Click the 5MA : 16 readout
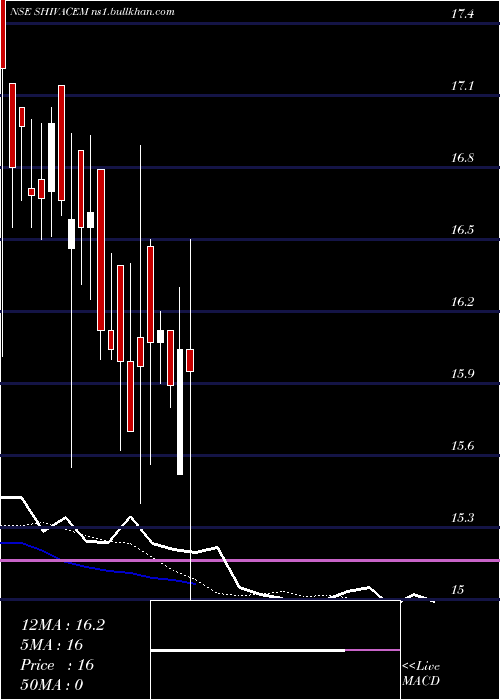Image resolution: width=500 pixels, height=700 pixels. click(x=52, y=645)
